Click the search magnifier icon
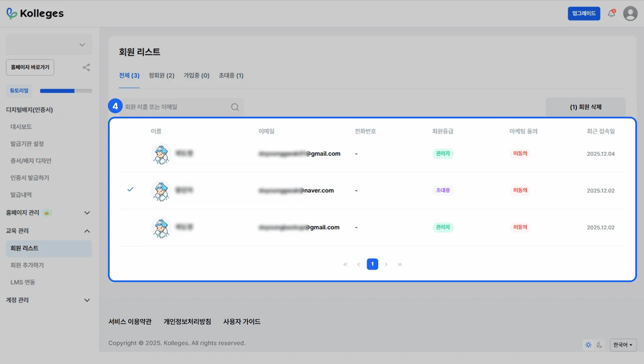The height and width of the screenshot is (364, 644). pyautogui.click(x=235, y=107)
